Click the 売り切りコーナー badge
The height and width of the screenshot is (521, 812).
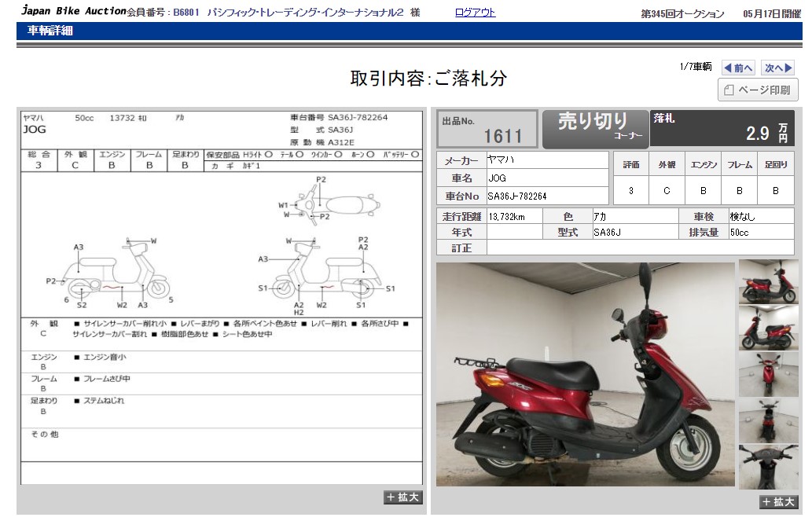(x=596, y=129)
